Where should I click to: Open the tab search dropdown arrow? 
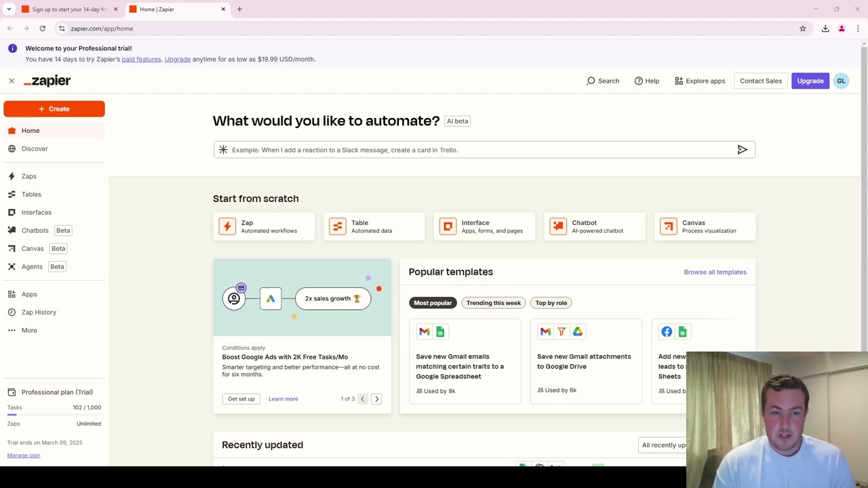(9, 9)
